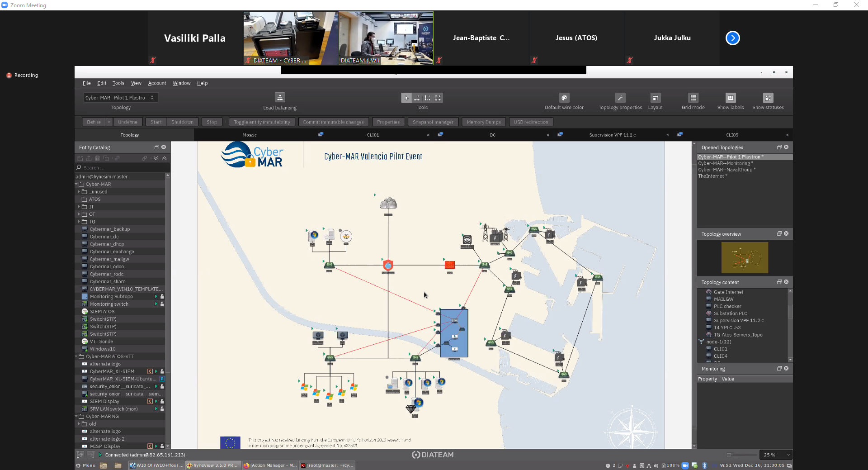The height and width of the screenshot is (470, 868).
Task: Open Topology properties wrench icon
Action: tap(620, 98)
